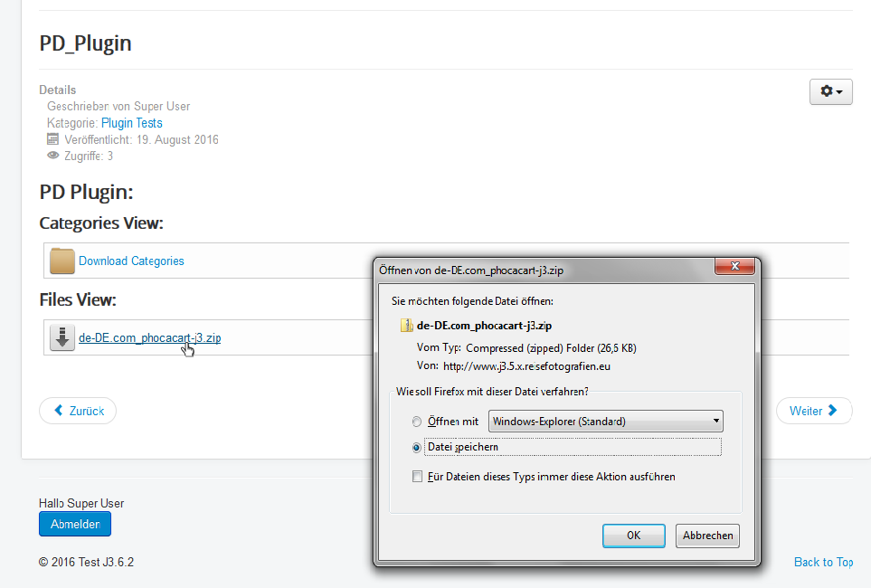Click the eye icon beside Zugriffe

pos(52,156)
